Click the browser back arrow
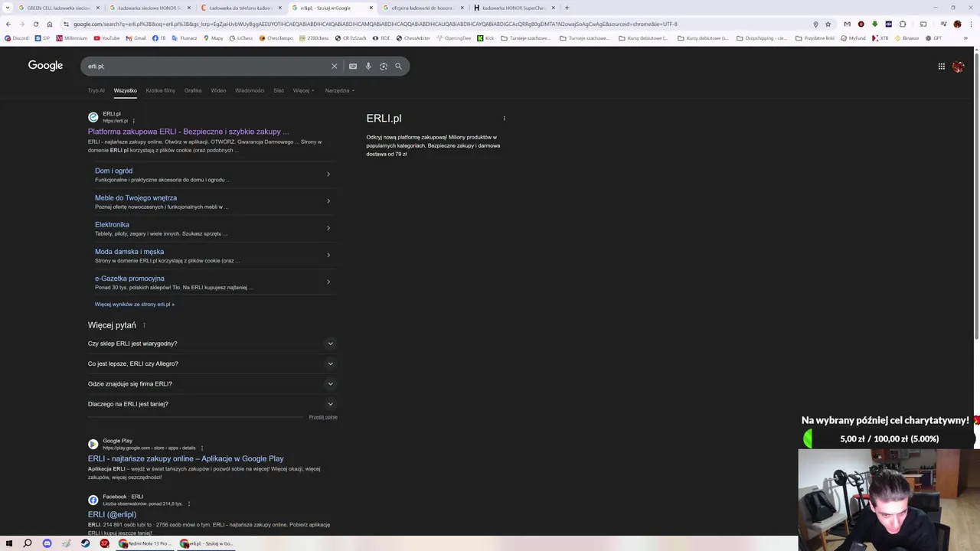 (8, 24)
